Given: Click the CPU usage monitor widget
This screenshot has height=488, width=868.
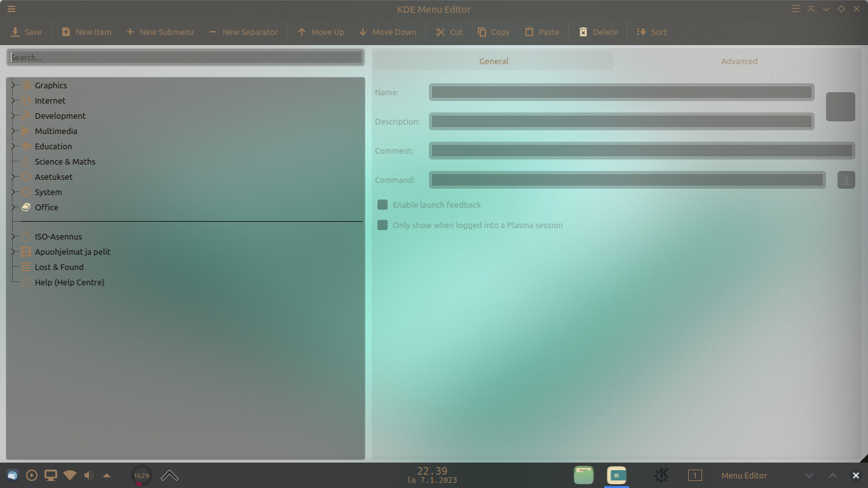Looking at the screenshot, I should coord(141,475).
